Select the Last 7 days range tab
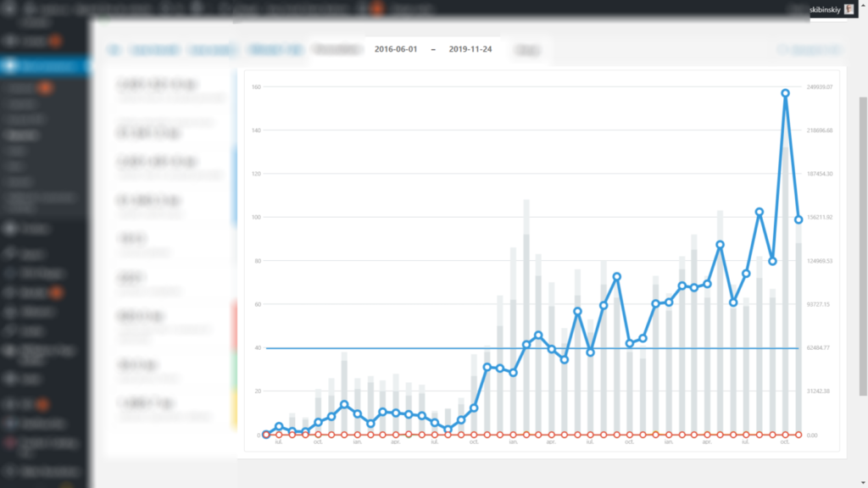Screen dimensions: 868x488 [x=275, y=50]
